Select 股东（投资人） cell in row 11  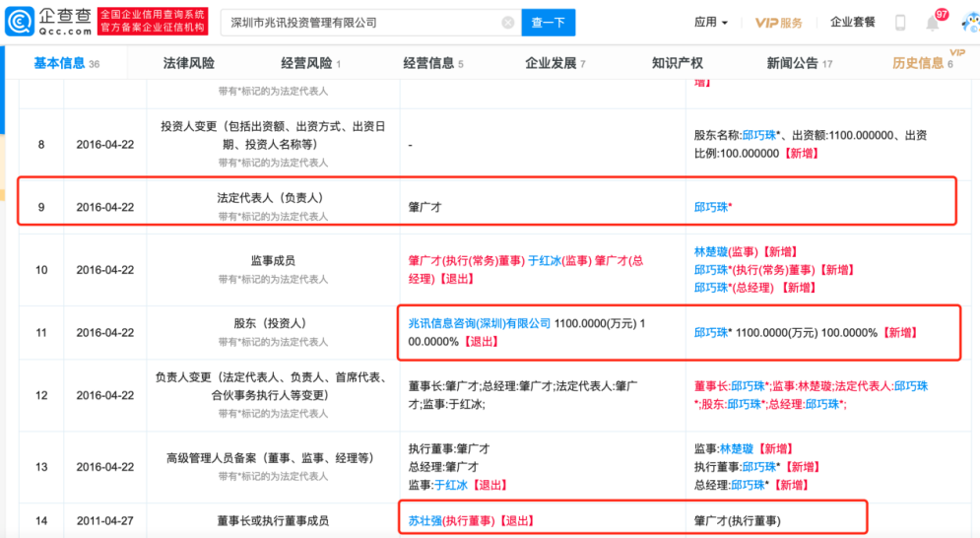pos(273,332)
